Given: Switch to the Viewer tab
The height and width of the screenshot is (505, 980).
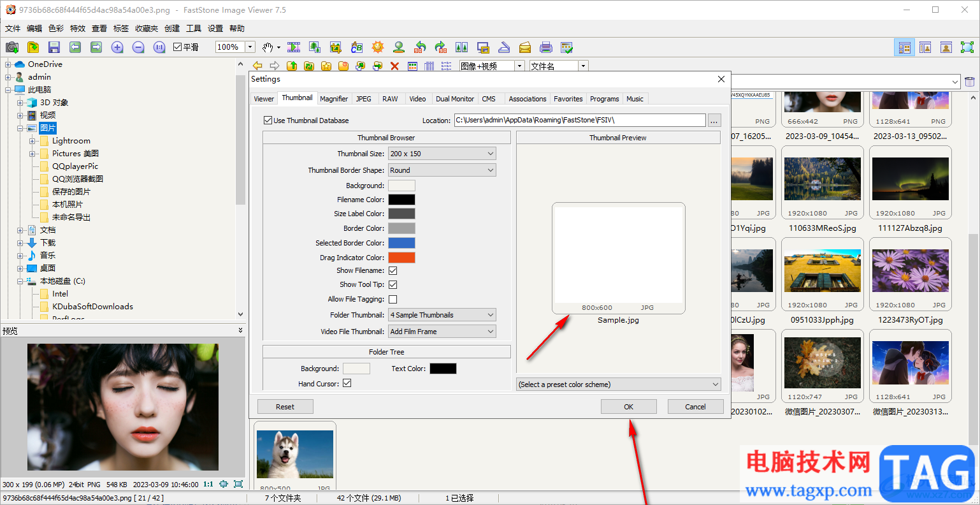Looking at the screenshot, I should click(x=264, y=99).
